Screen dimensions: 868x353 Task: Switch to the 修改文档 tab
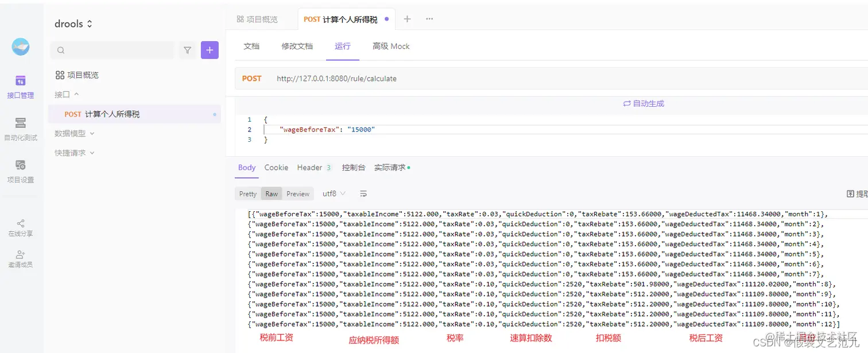(x=297, y=46)
